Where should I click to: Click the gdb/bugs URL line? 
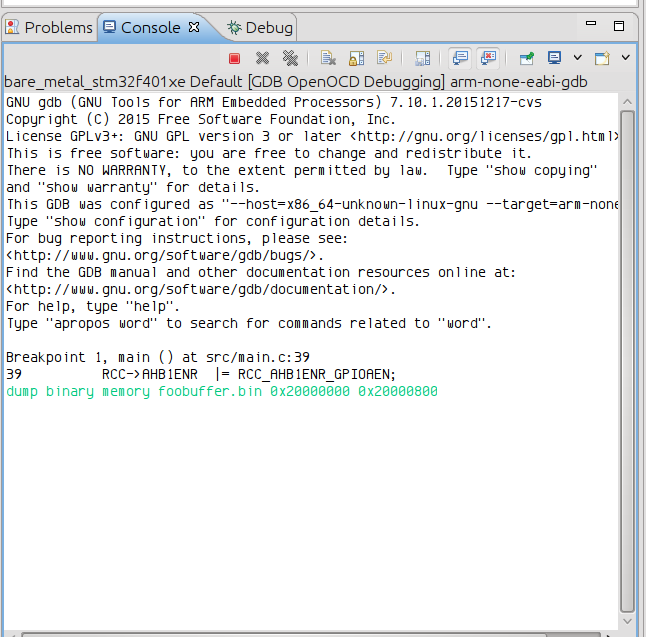(x=165, y=255)
